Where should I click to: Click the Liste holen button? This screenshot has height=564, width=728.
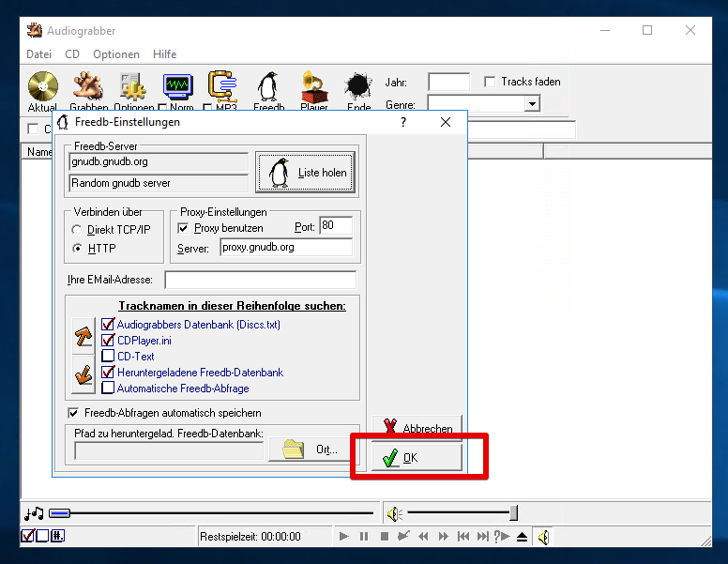[306, 173]
